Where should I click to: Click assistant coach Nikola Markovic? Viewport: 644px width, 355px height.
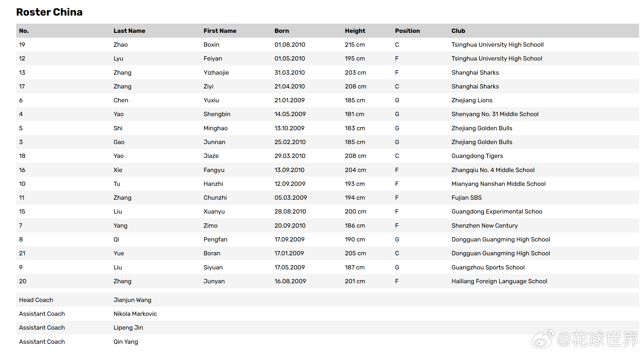tap(135, 314)
